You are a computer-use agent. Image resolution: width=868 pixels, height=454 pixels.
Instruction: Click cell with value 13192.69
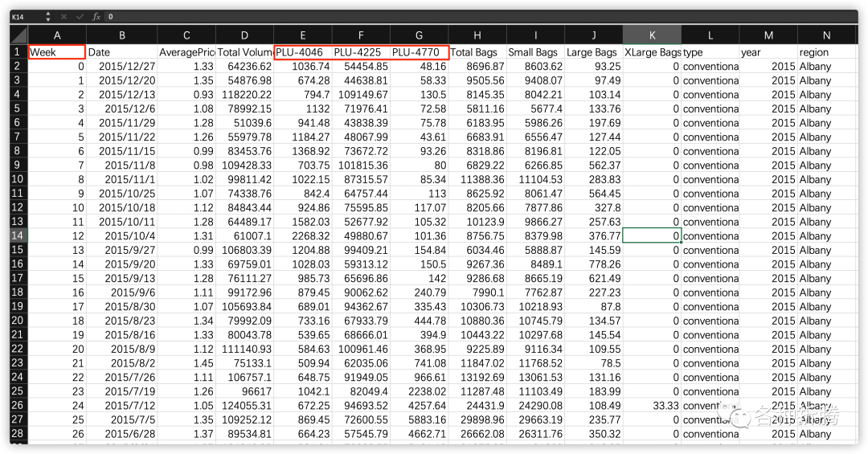tap(477, 377)
